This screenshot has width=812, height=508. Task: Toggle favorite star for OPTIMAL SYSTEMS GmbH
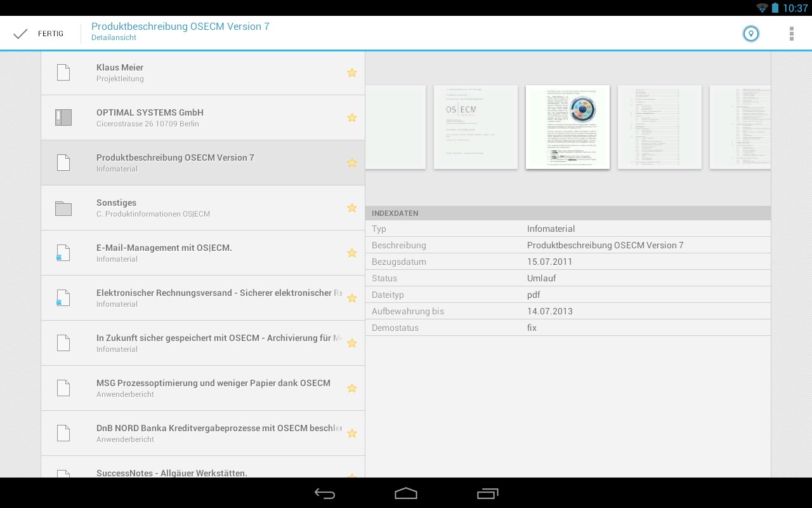point(352,118)
